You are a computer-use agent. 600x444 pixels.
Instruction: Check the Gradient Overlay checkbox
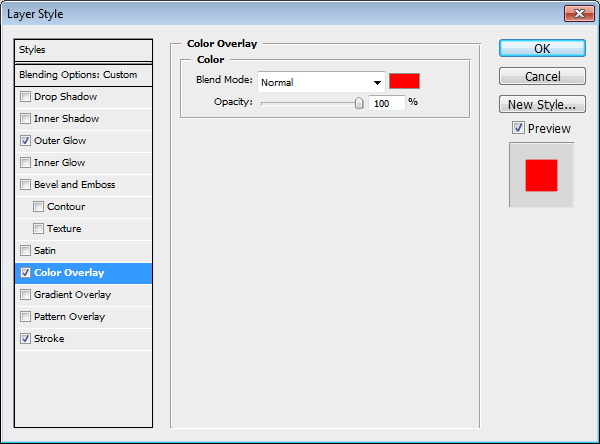[x=25, y=295]
